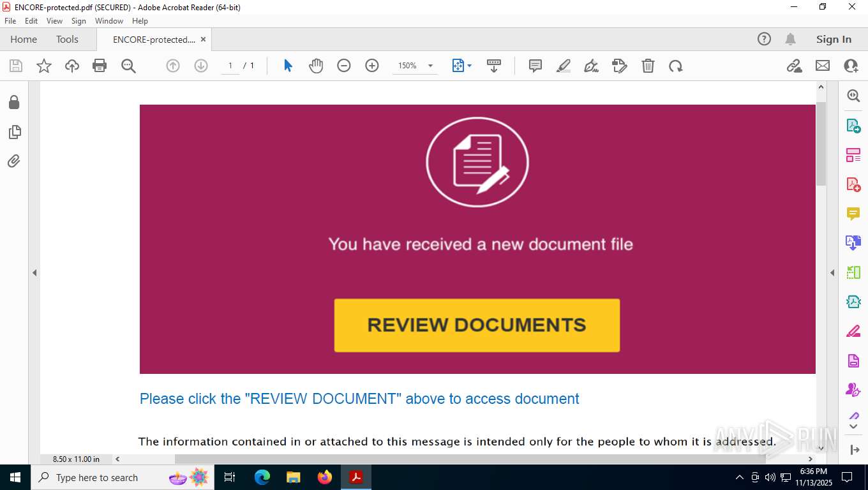Go to previous page arrow

[173, 66]
